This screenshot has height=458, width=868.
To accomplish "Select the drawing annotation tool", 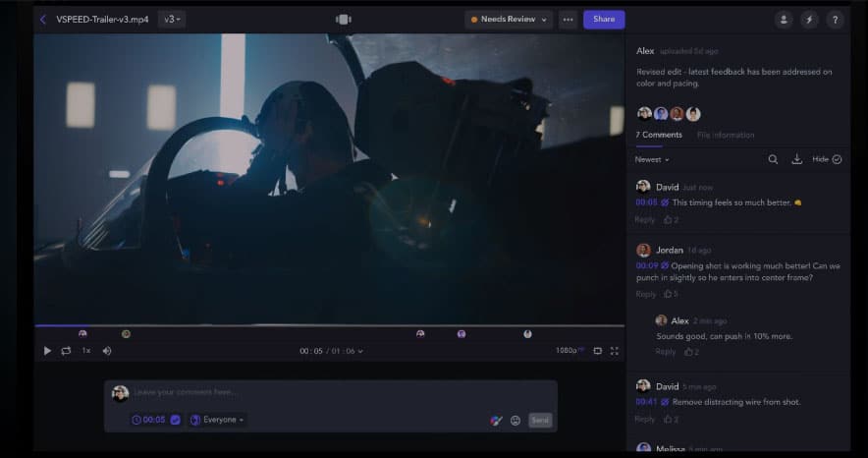I will coord(496,420).
